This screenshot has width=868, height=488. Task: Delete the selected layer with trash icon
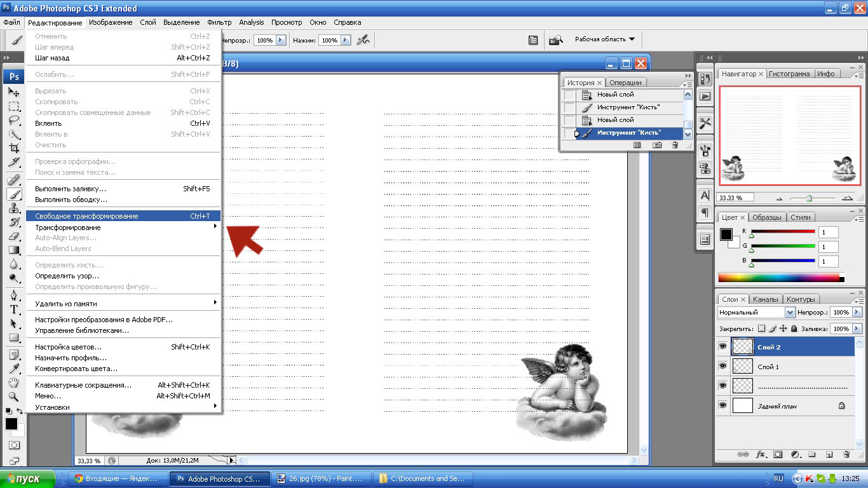[846, 455]
